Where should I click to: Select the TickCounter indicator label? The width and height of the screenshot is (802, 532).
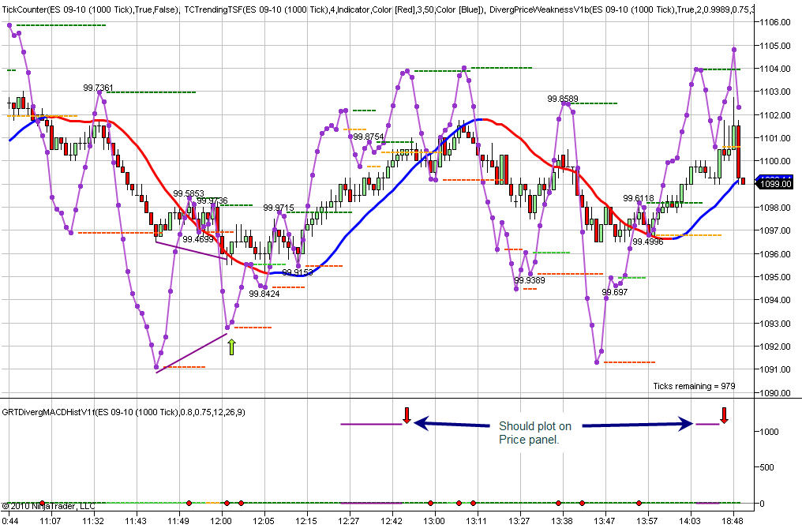click(91, 9)
